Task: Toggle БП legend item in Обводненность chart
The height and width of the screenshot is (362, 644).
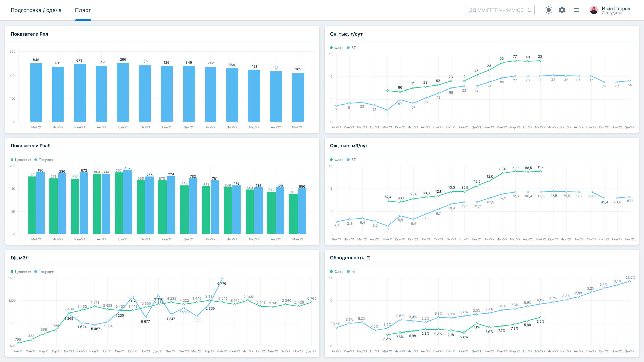Action: click(352, 271)
